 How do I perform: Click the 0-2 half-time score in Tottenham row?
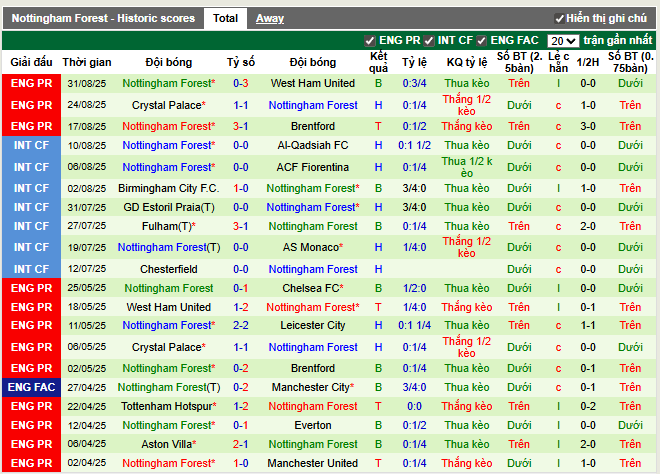click(588, 406)
